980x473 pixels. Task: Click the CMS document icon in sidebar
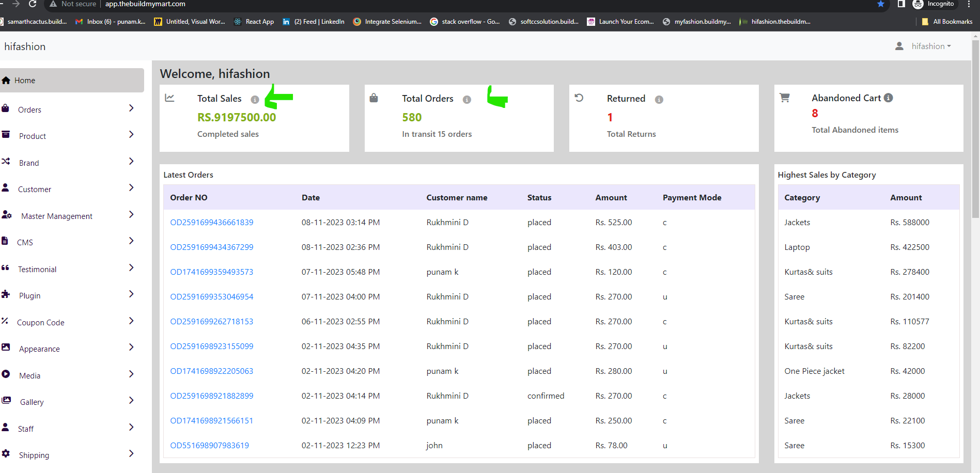[5, 241]
